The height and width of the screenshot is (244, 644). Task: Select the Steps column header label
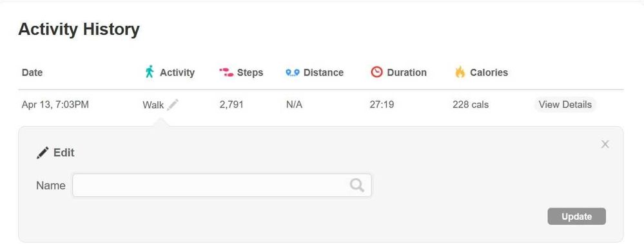tap(250, 73)
